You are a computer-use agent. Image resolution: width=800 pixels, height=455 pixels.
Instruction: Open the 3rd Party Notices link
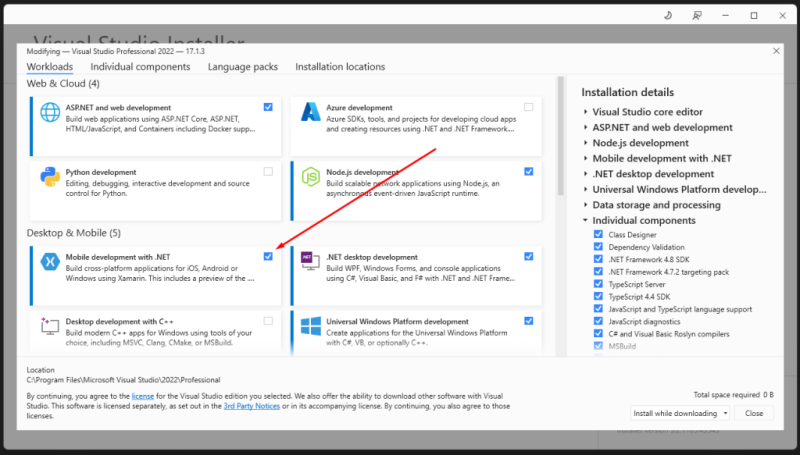point(252,406)
